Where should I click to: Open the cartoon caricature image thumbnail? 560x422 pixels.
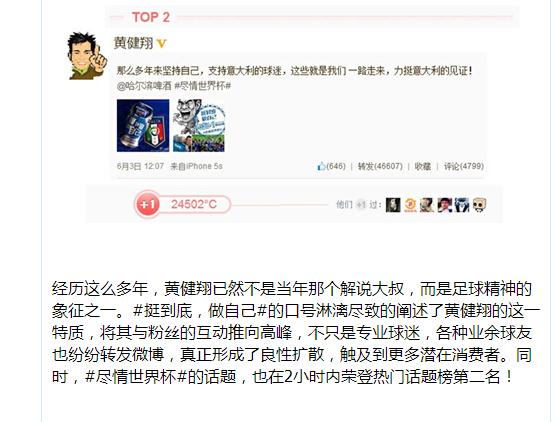199,125
